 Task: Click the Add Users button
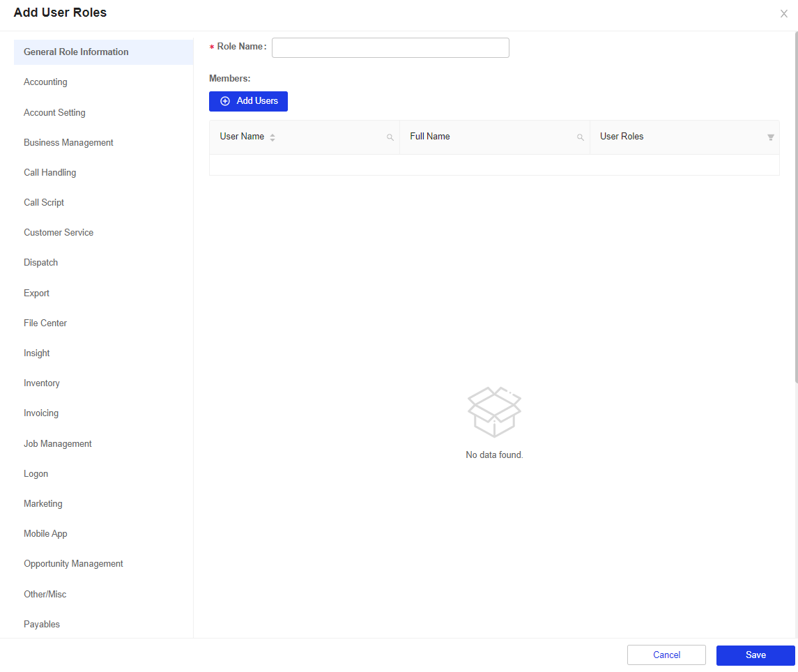248,101
